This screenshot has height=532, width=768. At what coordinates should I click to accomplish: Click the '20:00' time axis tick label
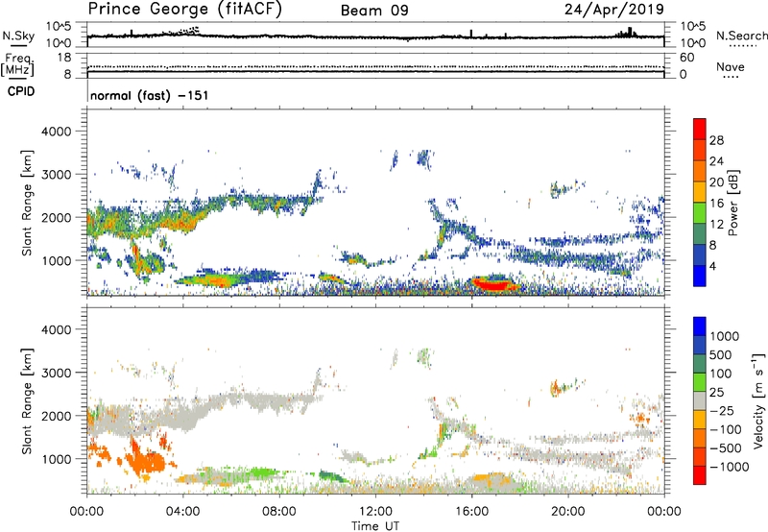tap(567, 512)
